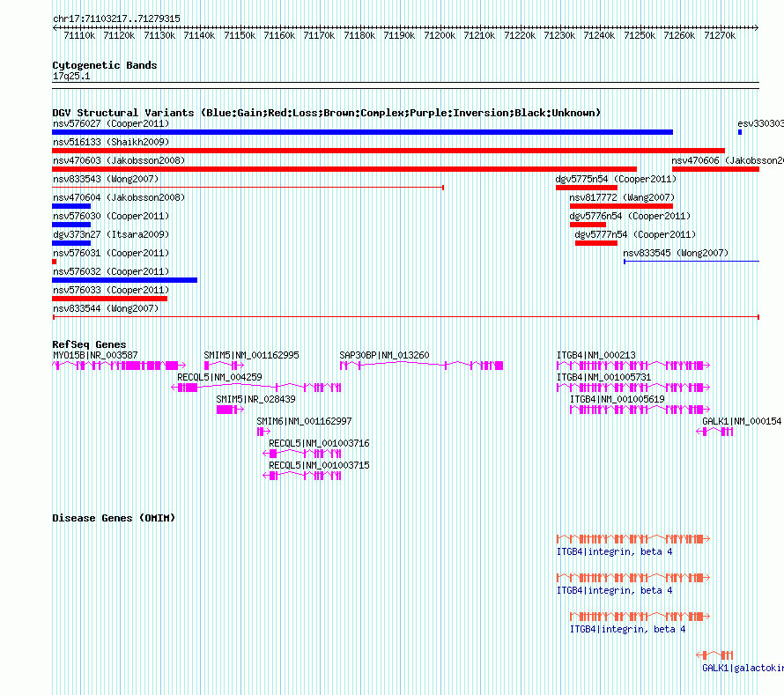Select nsv817772 (Wang2007) red variant bar
This screenshot has height=695, width=784.
pos(621,206)
